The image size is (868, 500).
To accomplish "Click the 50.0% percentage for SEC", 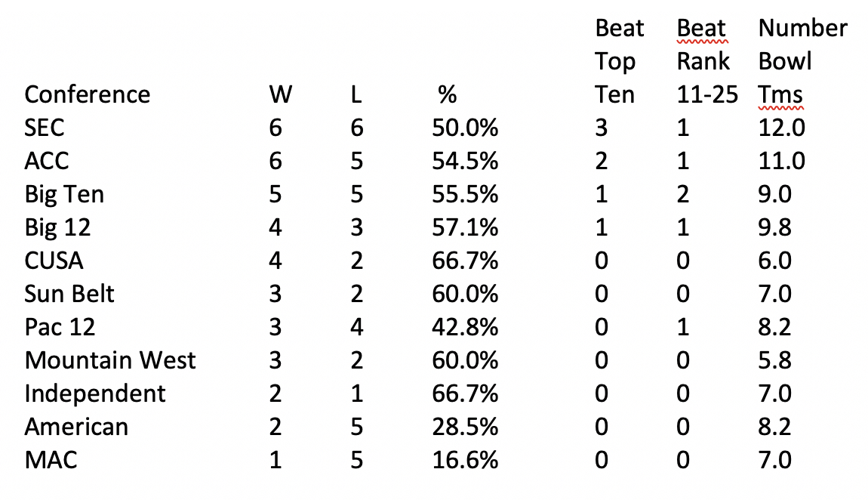I will coord(465,128).
